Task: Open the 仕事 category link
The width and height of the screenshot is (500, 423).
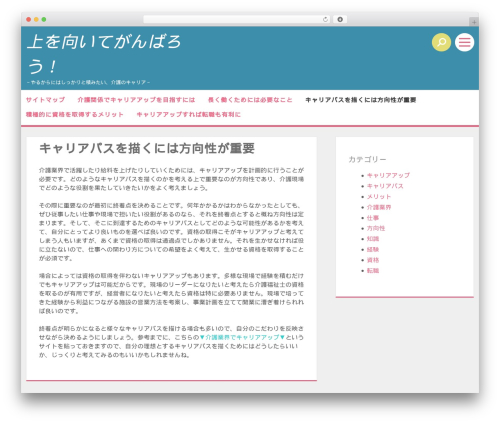Action: (373, 218)
